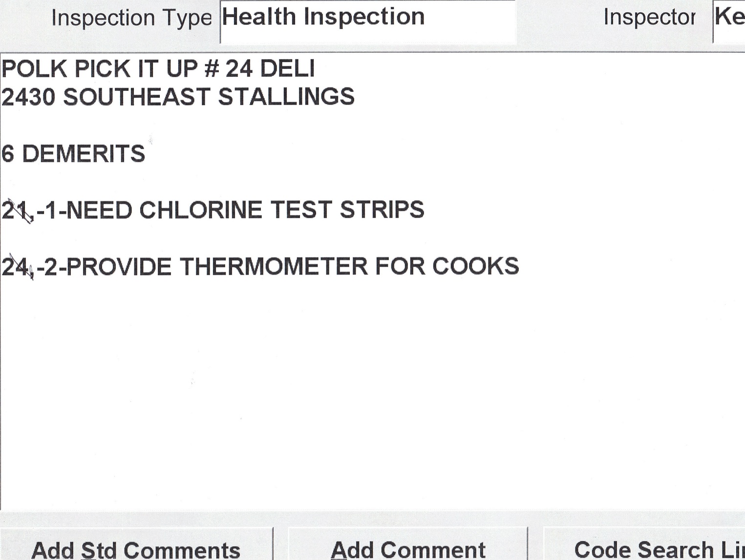Click the word STALLINGS in the address
The image size is (745, 560).
[286, 97]
